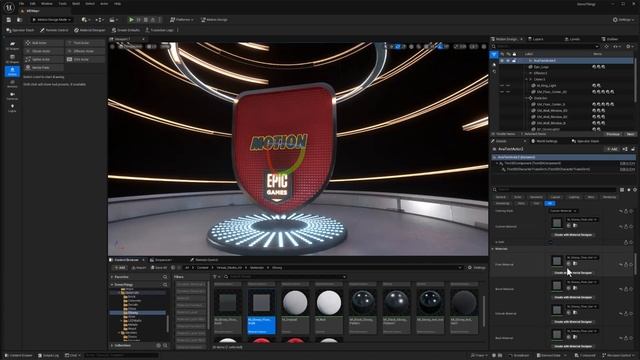Click the Details panel settings gear
This screenshot has height=360, width=640.
click(635, 190)
